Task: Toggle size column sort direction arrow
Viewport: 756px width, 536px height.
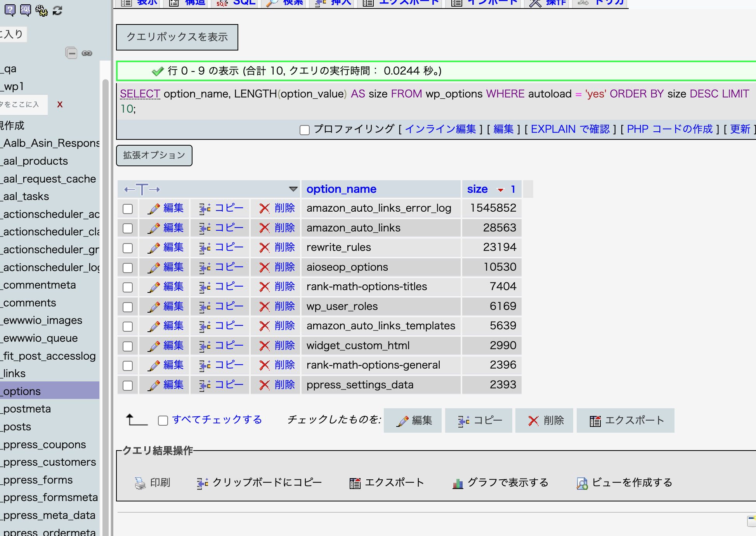Action: [x=501, y=190]
